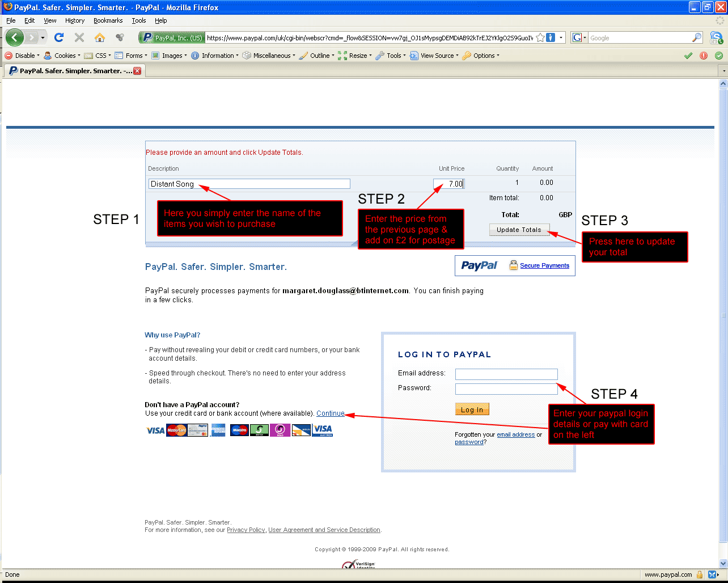Open the Information toolbar menu

click(x=215, y=56)
